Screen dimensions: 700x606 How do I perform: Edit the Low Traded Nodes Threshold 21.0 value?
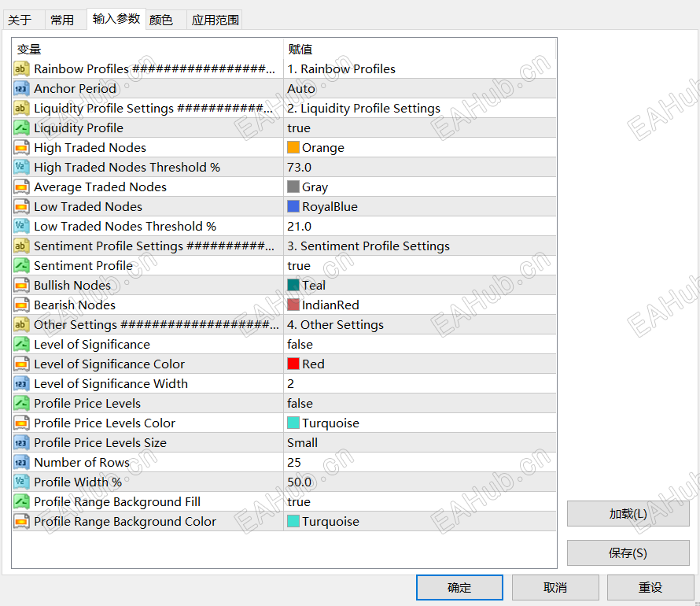click(420, 227)
